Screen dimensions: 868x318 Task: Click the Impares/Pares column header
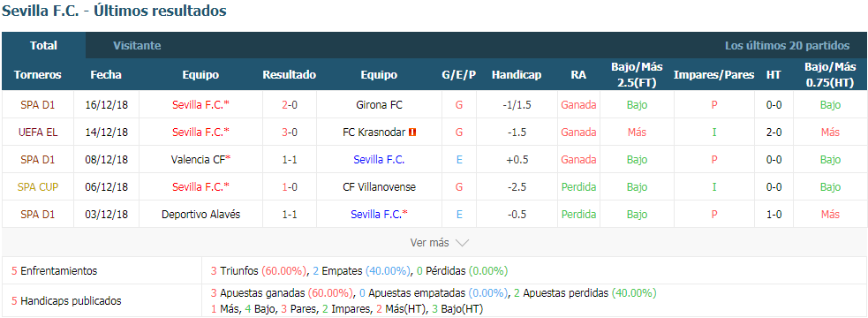click(714, 75)
